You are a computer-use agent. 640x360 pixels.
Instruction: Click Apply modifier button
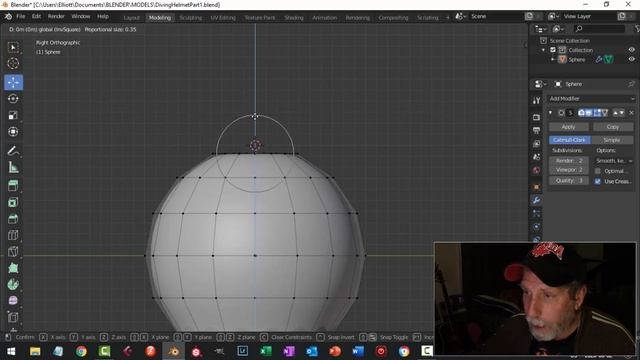click(x=568, y=127)
